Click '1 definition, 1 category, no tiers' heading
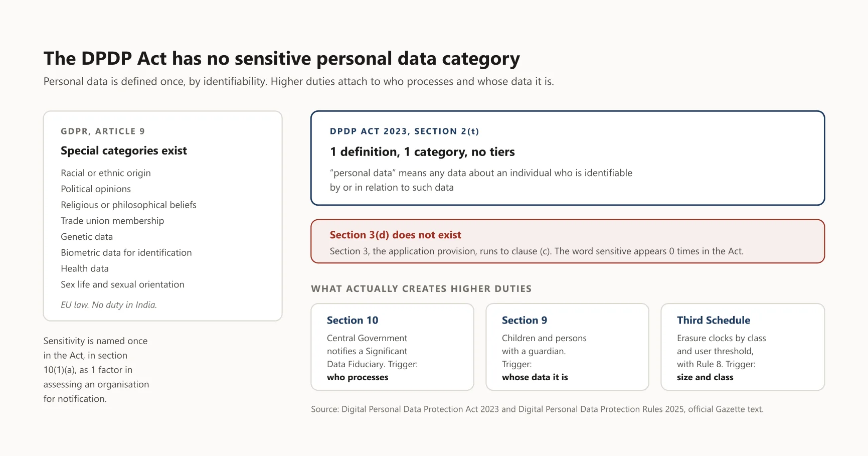The width and height of the screenshot is (868, 456). click(422, 152)
